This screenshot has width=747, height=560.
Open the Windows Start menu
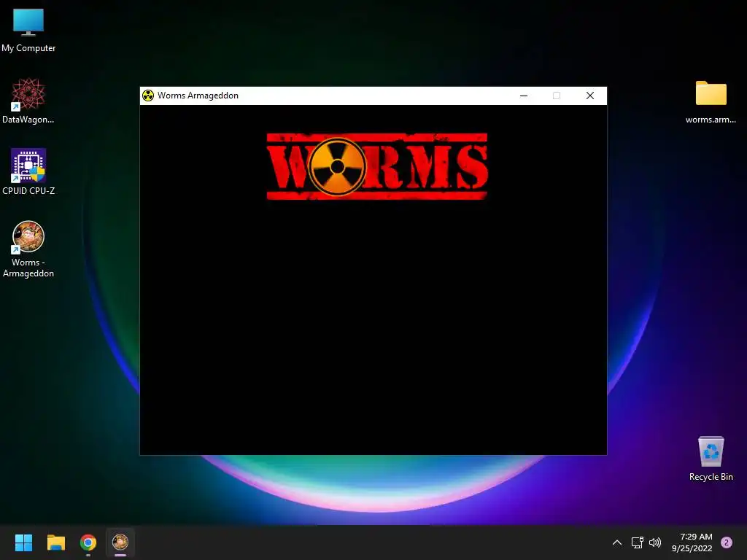pyautogui.click(x=23, y=542)
